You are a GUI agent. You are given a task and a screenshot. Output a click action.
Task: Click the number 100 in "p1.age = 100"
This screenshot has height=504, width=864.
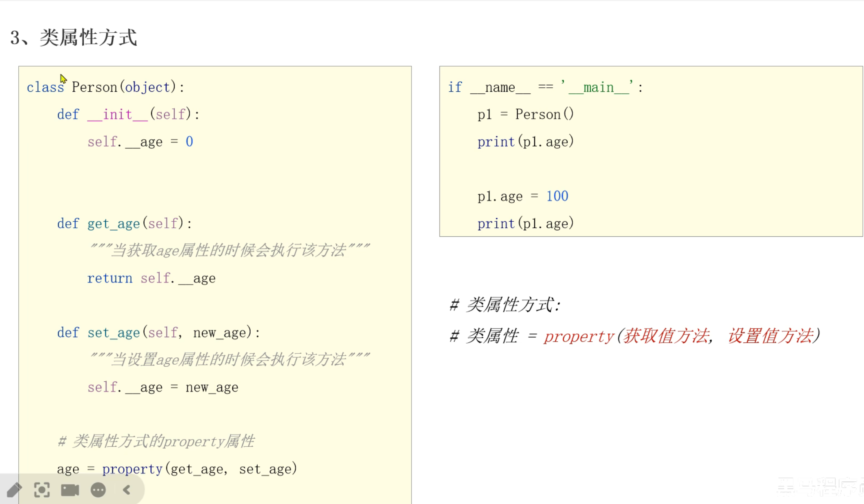pyautogui.click(x=557, y=197)
